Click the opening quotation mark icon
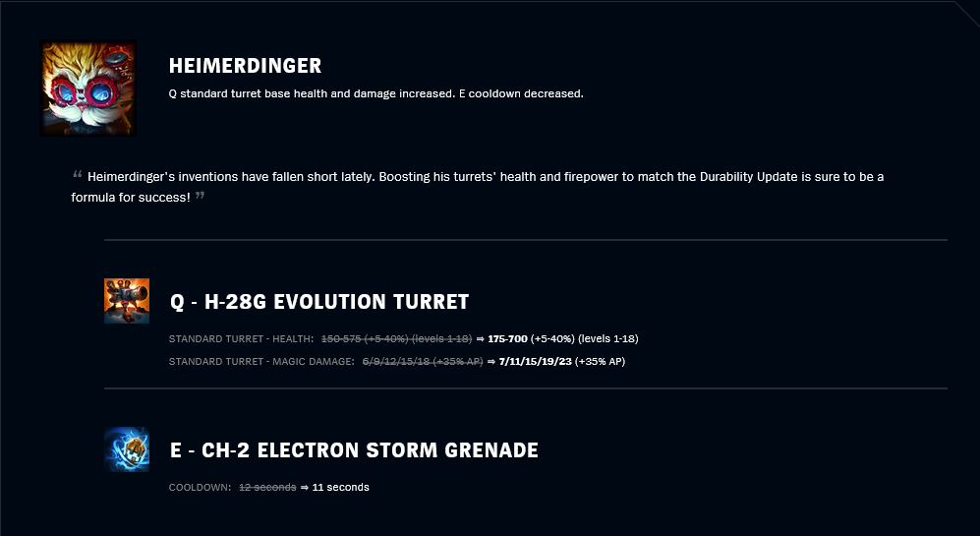Screen dimensions: 980x536 (x=78, y=174)
